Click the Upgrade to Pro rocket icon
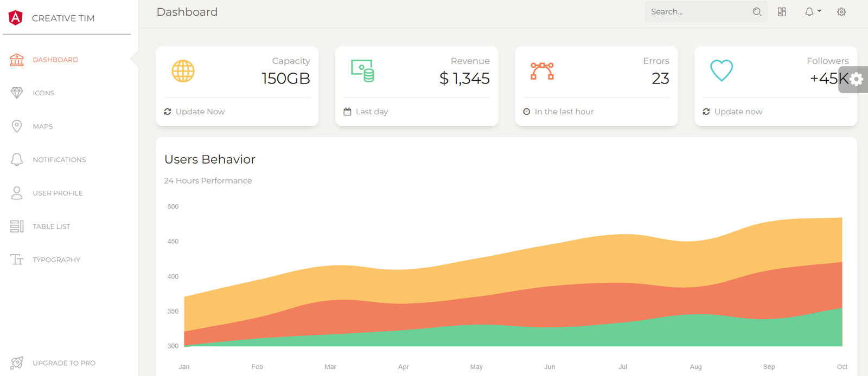This screenshot has height=376, width=868. 17,363
